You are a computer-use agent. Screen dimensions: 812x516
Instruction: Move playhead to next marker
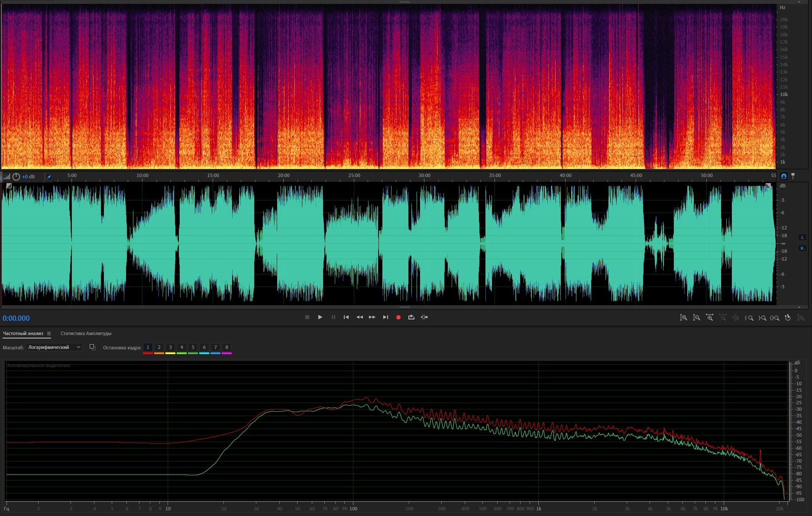click(x=385, y=317)
